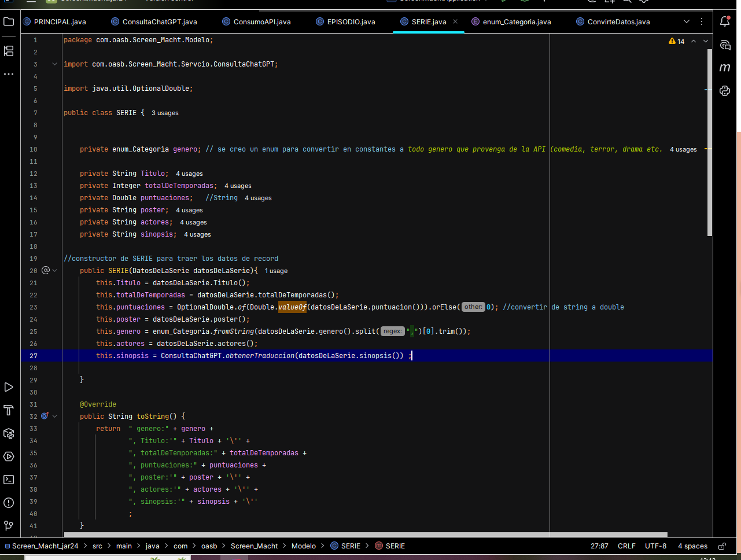Show more tool windows ellipsis in left sidebar
This screenshot has width=741, height=560.
click(9, 74)
